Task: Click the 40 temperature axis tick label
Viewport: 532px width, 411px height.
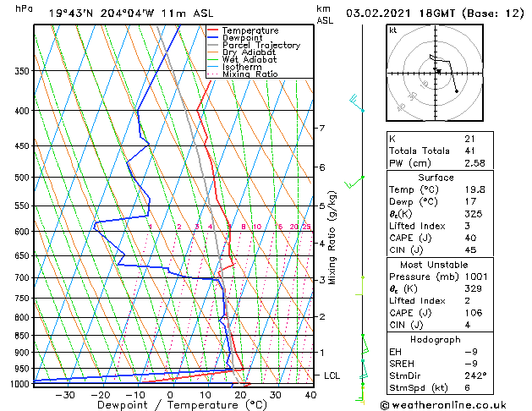Action: click(310, 395)
